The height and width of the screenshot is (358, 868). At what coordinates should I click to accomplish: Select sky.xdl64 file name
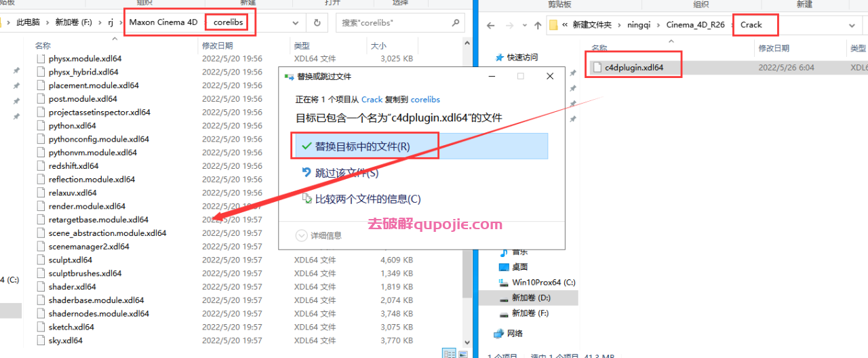click(65, 340)
